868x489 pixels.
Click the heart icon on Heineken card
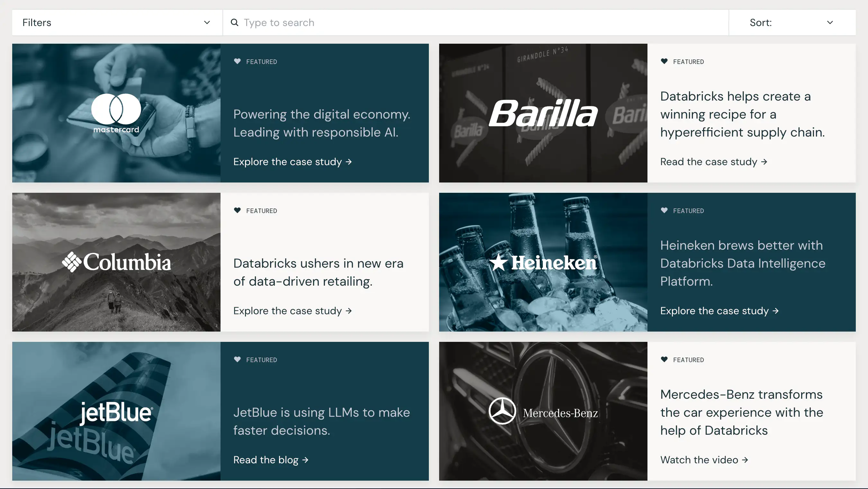[664, 210]
